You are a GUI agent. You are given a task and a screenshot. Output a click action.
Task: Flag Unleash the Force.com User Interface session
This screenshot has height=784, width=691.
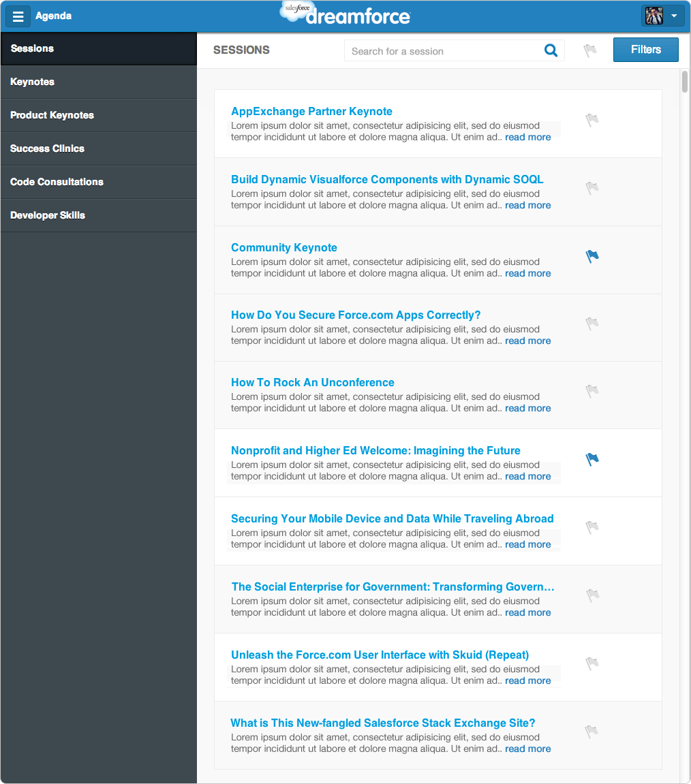(592, 663)
